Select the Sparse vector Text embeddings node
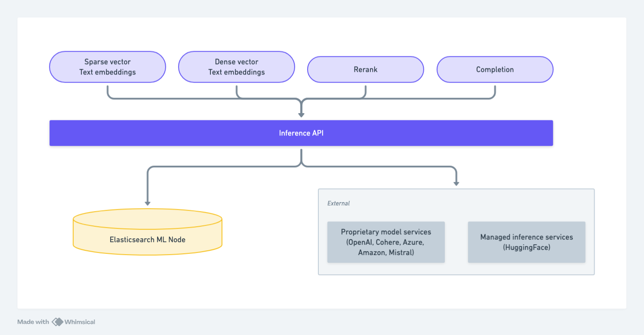 pyautogui.click(x=107, y=67)
